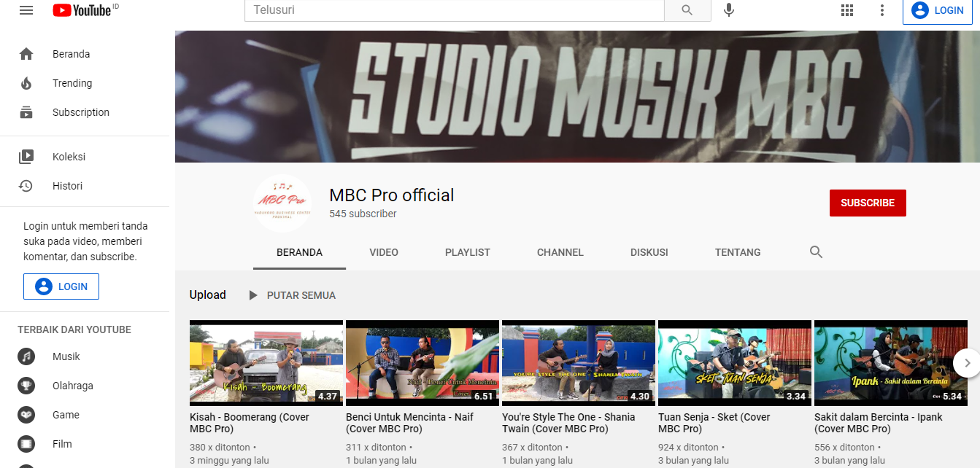Click the '545 subscriber' count text
The width and height of the screenshot is (980, 468).
click(363, 214)
